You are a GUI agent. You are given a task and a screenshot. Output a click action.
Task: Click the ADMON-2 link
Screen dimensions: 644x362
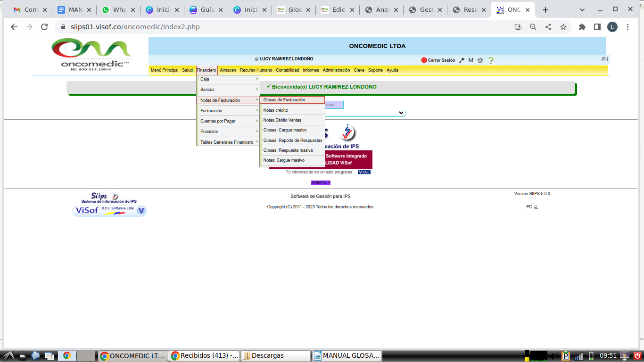[x=321, y=183]
